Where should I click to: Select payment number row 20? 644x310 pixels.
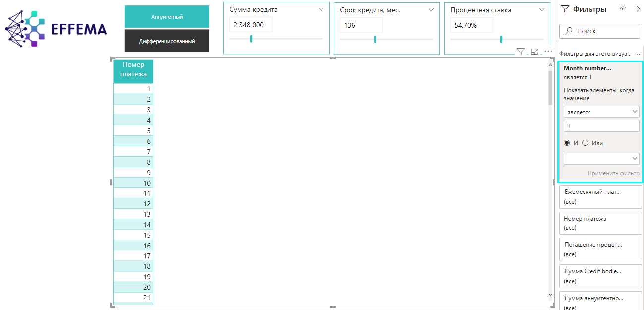(134, 287)
